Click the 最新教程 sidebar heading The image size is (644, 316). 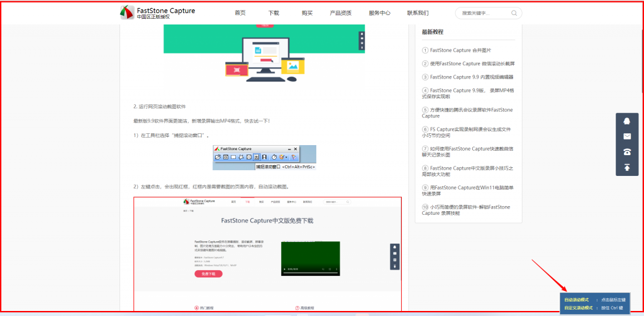pos(433,32)
